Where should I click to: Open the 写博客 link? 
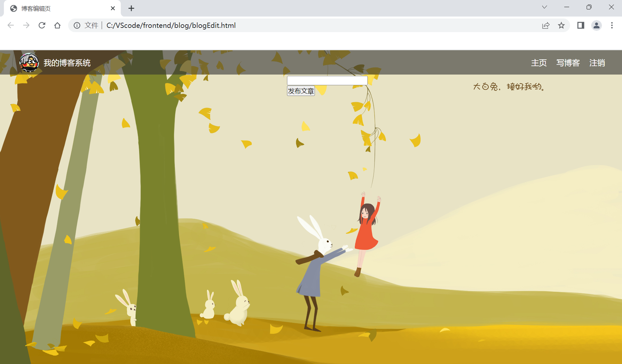coord(568,63)
